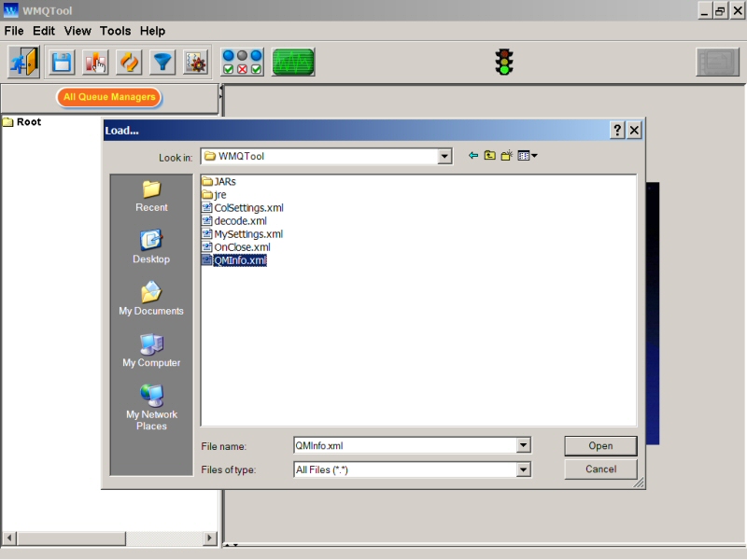This screenshot has width=747, height=560.
Task: Open My Computer in the sidebar
Action: [x=151, y=351]
